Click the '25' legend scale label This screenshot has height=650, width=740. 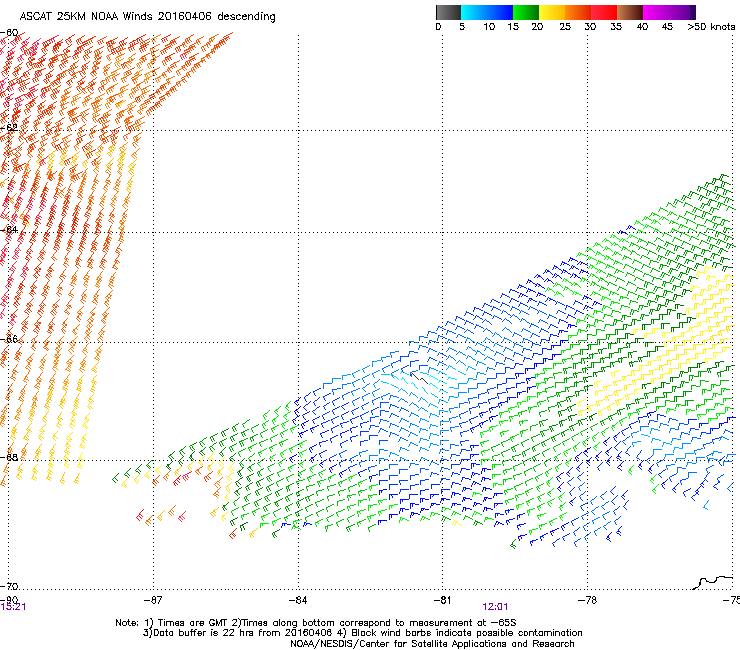[565, 27]
